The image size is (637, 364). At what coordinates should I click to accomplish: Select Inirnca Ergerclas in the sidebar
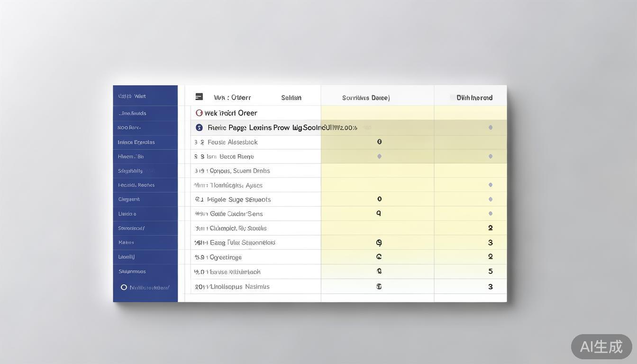click(x=136, y=142)
